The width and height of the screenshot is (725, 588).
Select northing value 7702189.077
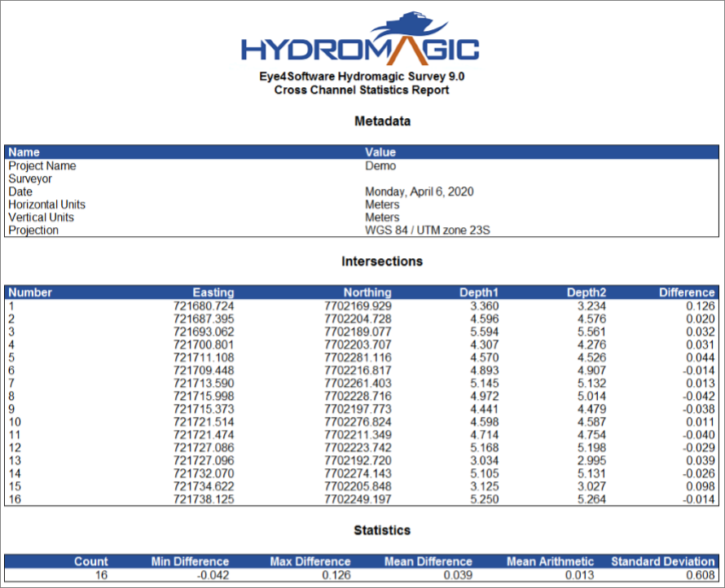(x=358, y=332)
